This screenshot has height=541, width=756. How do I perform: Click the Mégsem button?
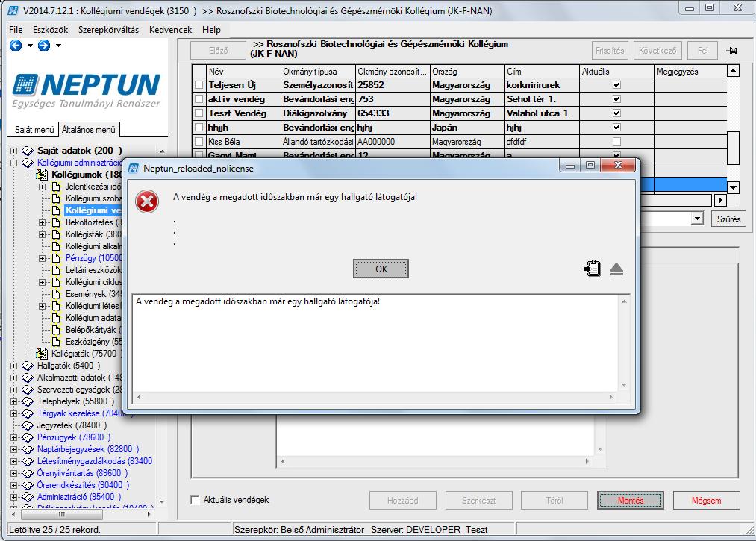coord(706,501)
